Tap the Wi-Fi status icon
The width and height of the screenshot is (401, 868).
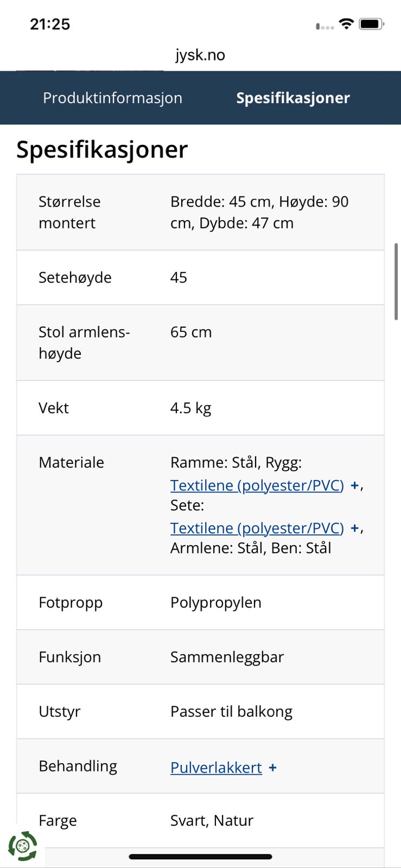pyautogui.click(x=346, y=24)
